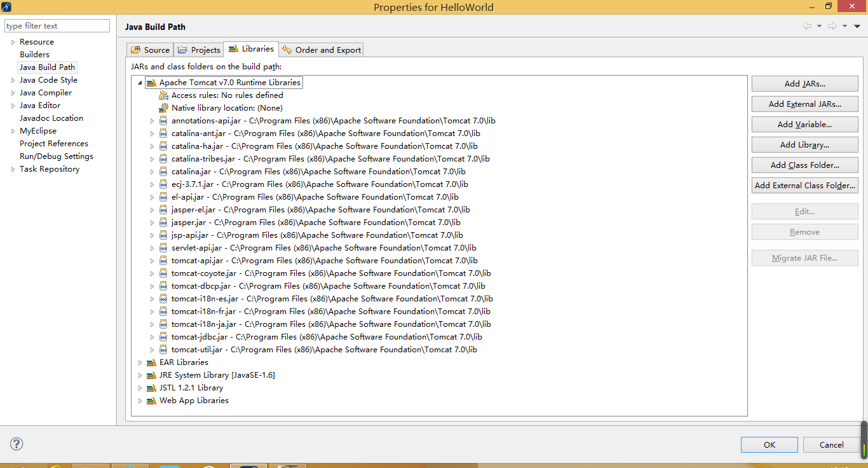Confirm with the OK button
The height and width of the screenshot is (468, 868).
click(769, 444)
